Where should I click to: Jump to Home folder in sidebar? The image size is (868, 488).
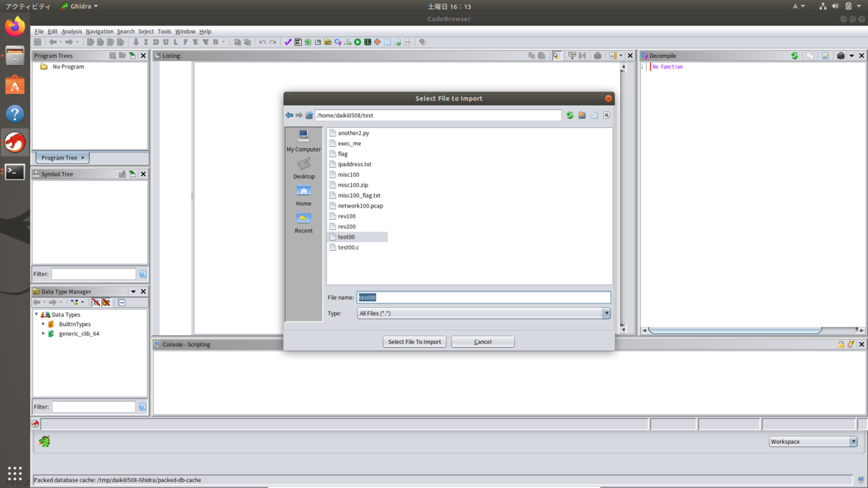[x=304, y=195]
